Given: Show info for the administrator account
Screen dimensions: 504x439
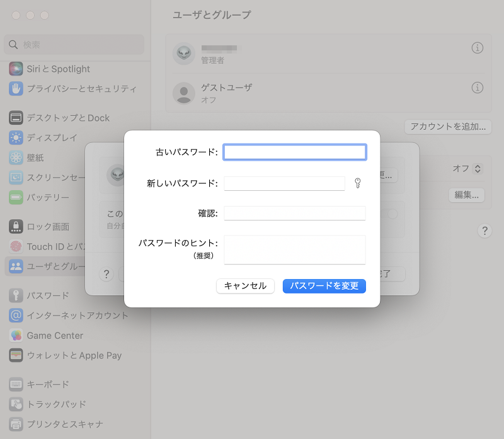Looking at the screenshot, I should pos(478,48).
